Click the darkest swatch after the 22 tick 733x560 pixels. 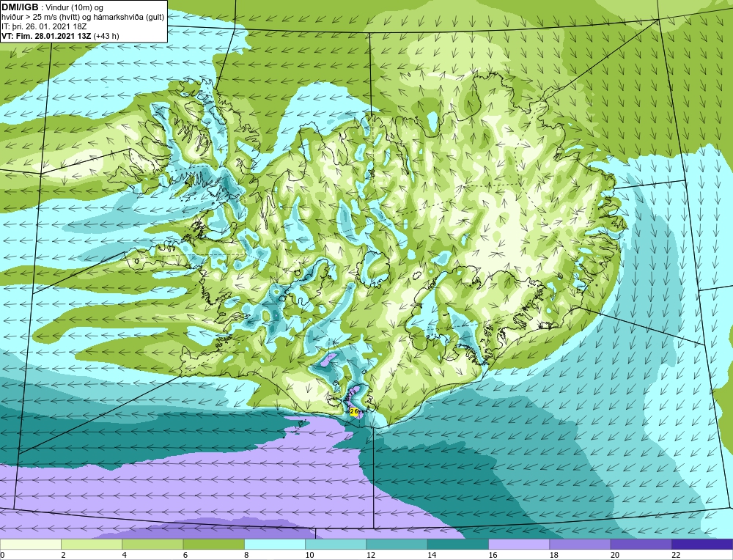tap(702, 545)
